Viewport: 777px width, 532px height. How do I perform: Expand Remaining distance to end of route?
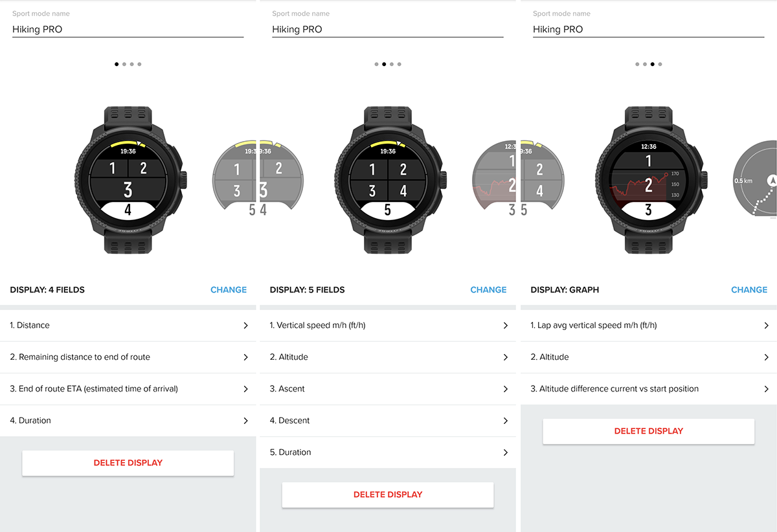point(128,357)
